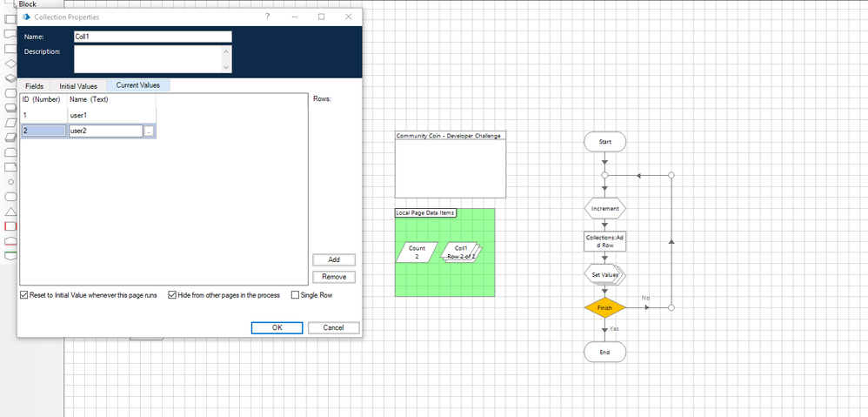Select the Count data item

pyautogui.click(x=417, y=252)
